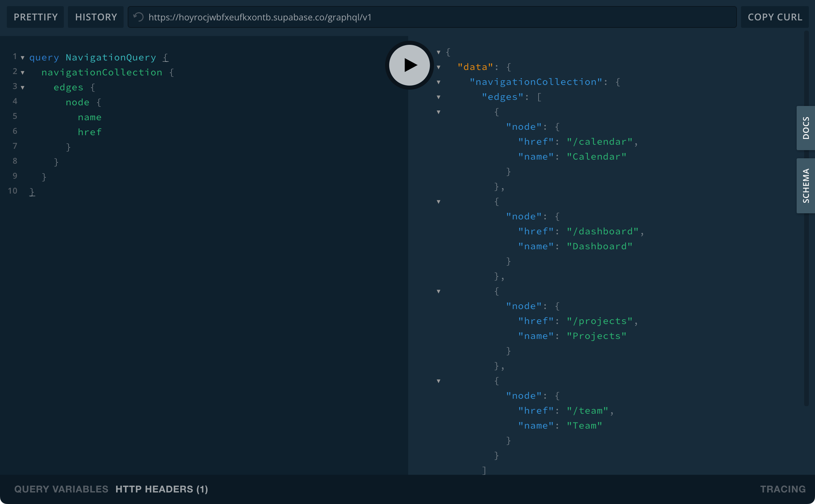Screen dimensions: 815x504
Task: Click line number 10 in editor gutter
Action: point(13,191)
